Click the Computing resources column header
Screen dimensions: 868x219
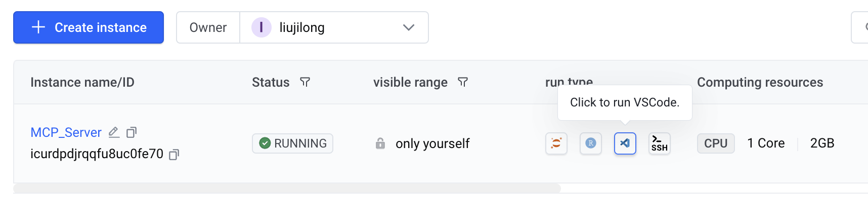[760, 82]
